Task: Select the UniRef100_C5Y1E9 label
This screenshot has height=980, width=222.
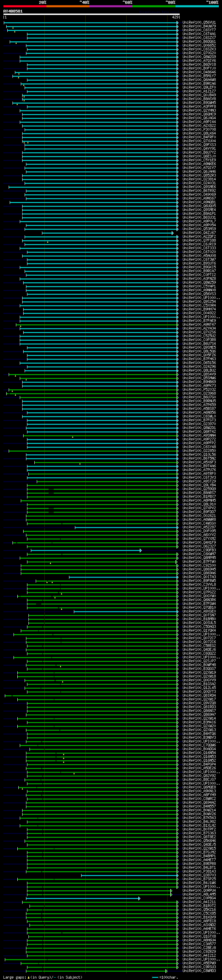Action: coord(199,160)
